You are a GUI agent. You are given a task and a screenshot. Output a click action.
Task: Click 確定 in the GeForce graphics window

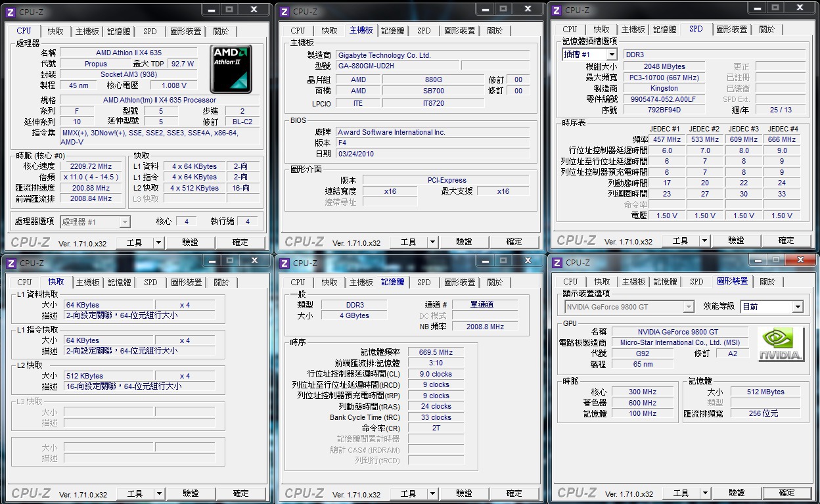(787, 493)
